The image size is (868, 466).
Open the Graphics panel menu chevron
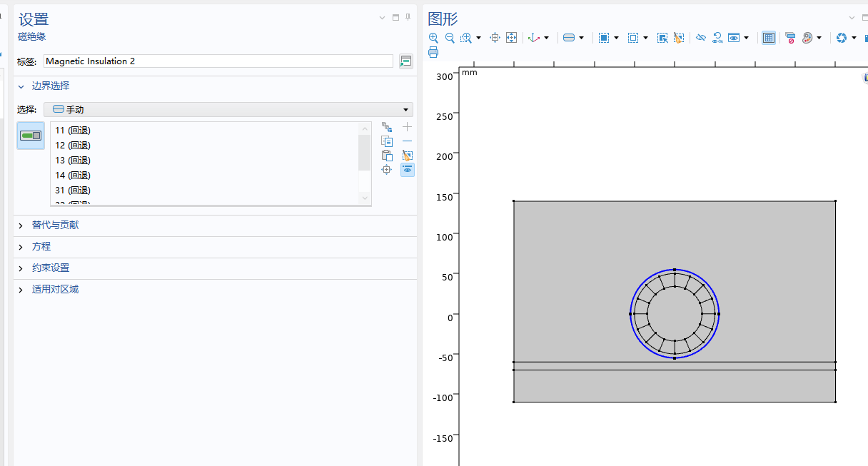tap(852, 18)
